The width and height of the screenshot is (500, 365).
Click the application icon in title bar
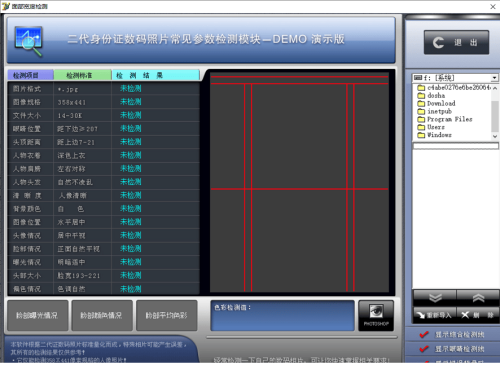point(6,6)
